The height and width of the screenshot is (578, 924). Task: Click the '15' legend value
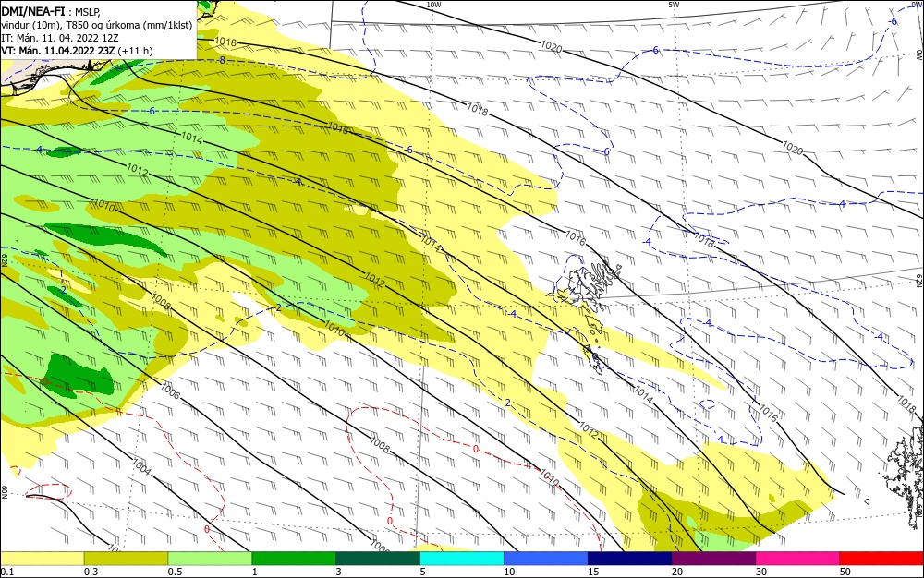tap(593, 572)
